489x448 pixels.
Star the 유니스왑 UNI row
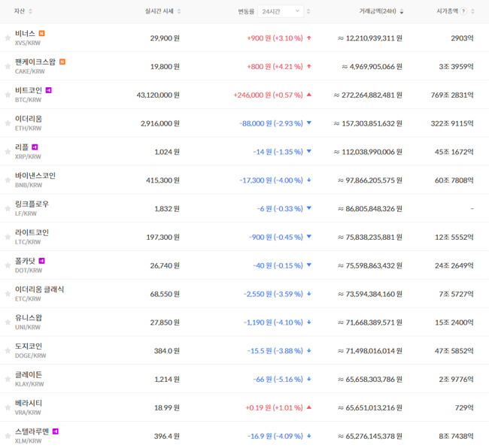(8, 322)
